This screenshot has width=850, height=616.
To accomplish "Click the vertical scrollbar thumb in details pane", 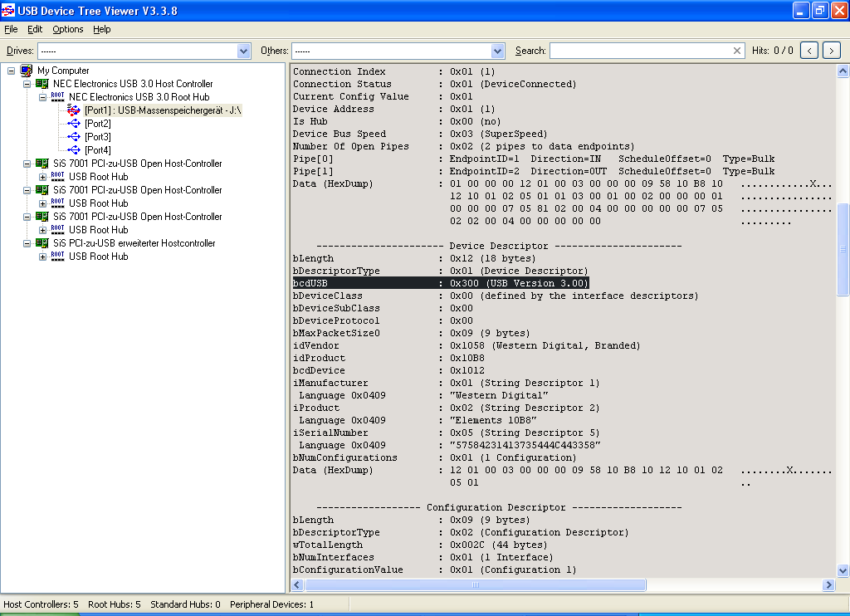I will pos(843,249).
